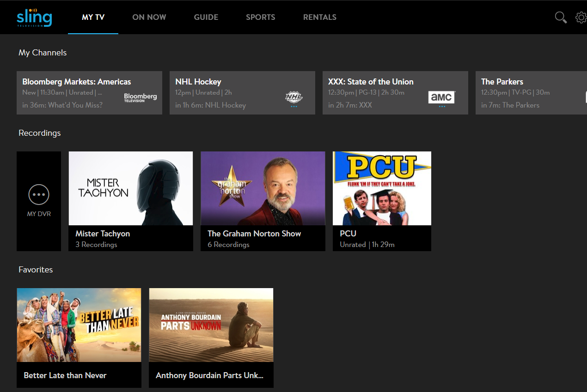587x392 pixels.
Task: Select the Bloomberg Markets: Americas channel card
Action: pos(89,93)
